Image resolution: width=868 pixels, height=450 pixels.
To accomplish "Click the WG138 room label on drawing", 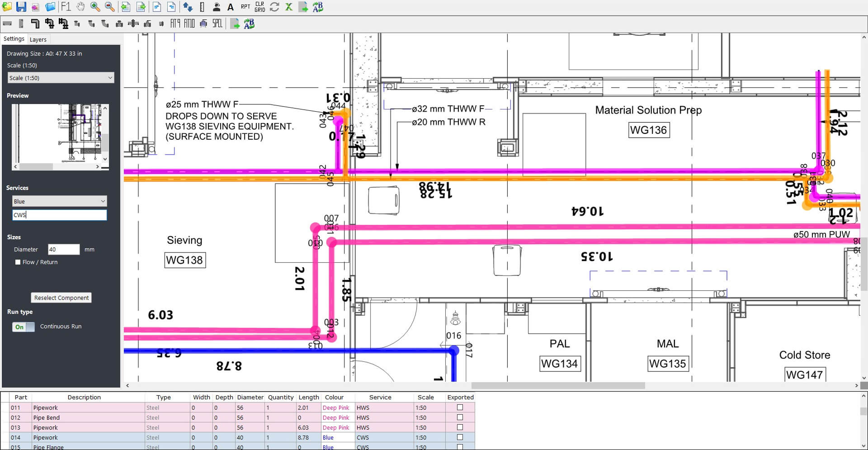I will (x=184, y=260).
